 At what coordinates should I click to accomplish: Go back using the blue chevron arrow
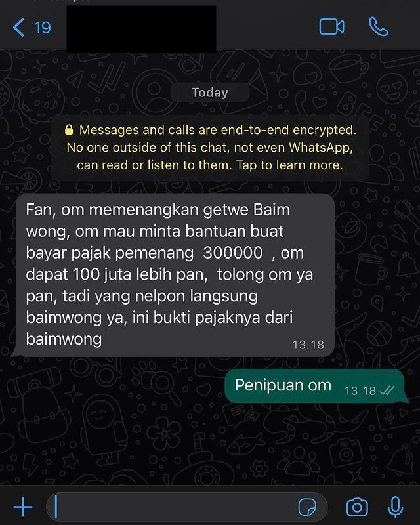click(x=18, y=28)
